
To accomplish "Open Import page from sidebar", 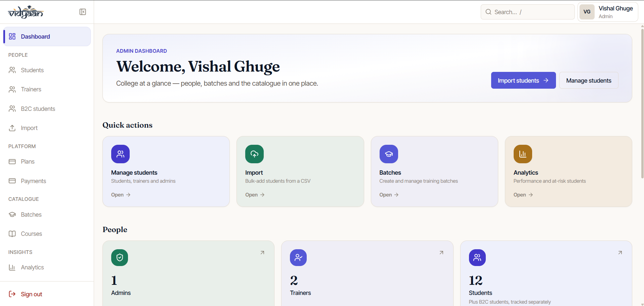I will [x=47, y=128].
